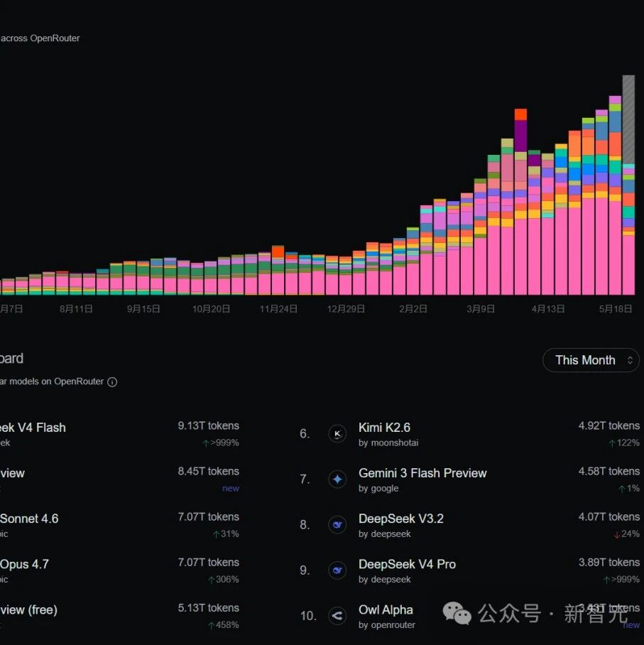The height and width of the screenshot is (645, 644).
Task: Click the 8月11日 axis date label
Action: click(x=76, y=309)
